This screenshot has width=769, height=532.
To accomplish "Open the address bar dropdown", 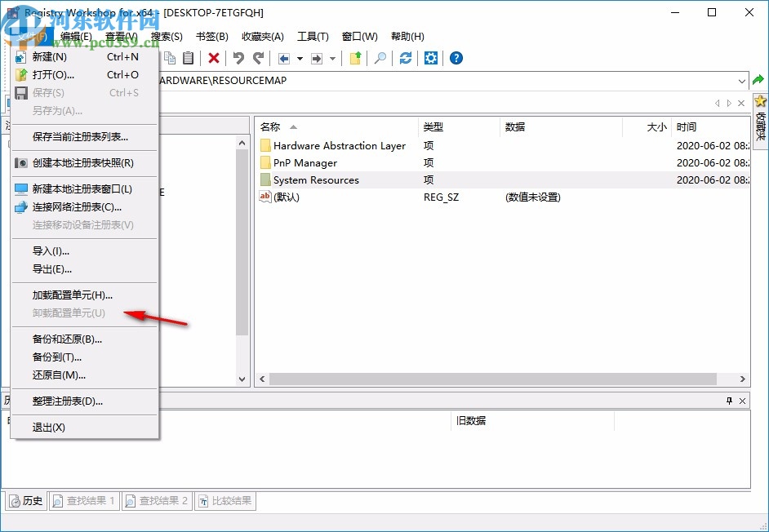I will (742, 81).
